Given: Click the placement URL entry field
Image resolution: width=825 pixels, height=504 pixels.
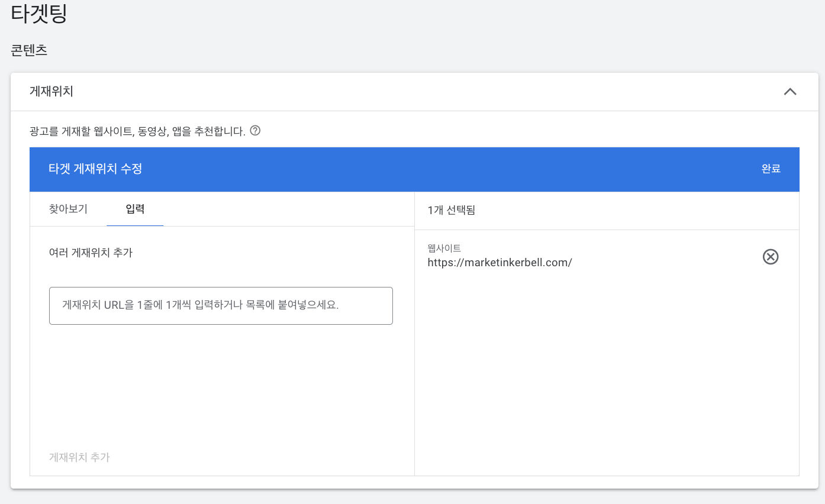Looking at the screenshot, I should 221,305.
